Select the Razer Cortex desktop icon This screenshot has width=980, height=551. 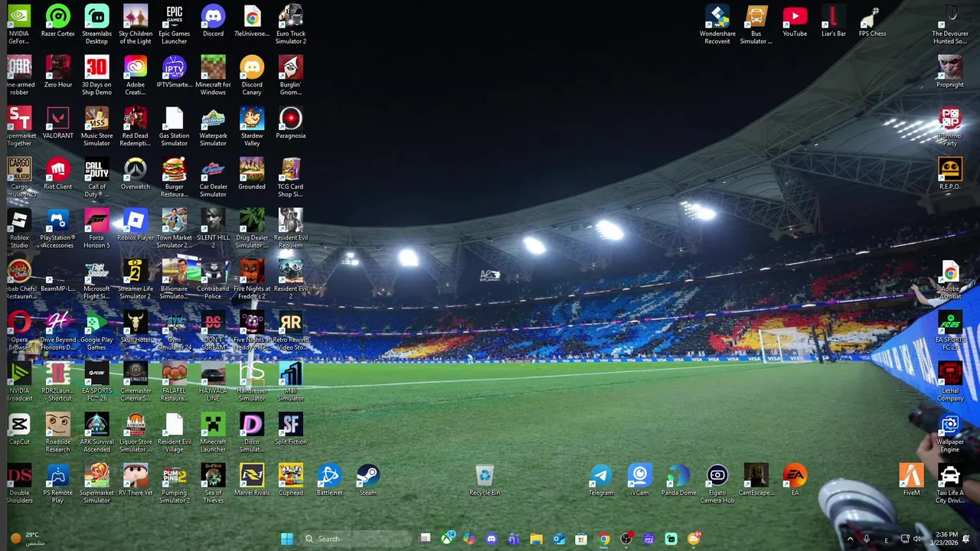pyautogui.click(x=58, y=22)
